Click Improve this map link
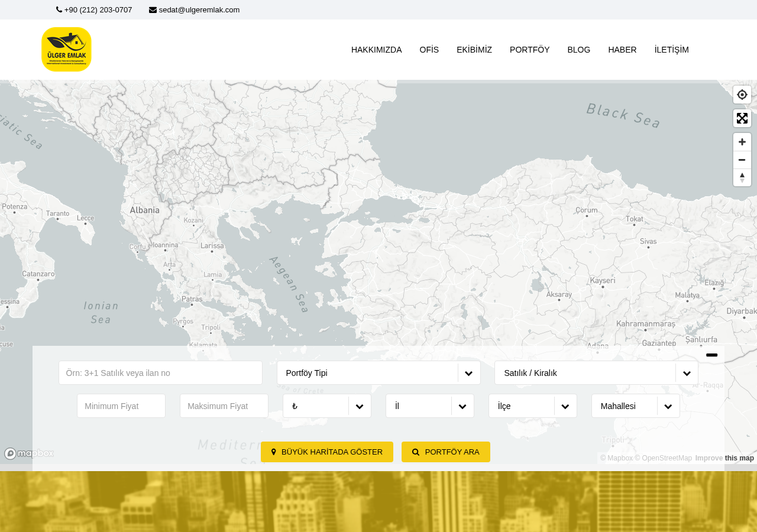 pyautogui.click(x=724, y=458)
